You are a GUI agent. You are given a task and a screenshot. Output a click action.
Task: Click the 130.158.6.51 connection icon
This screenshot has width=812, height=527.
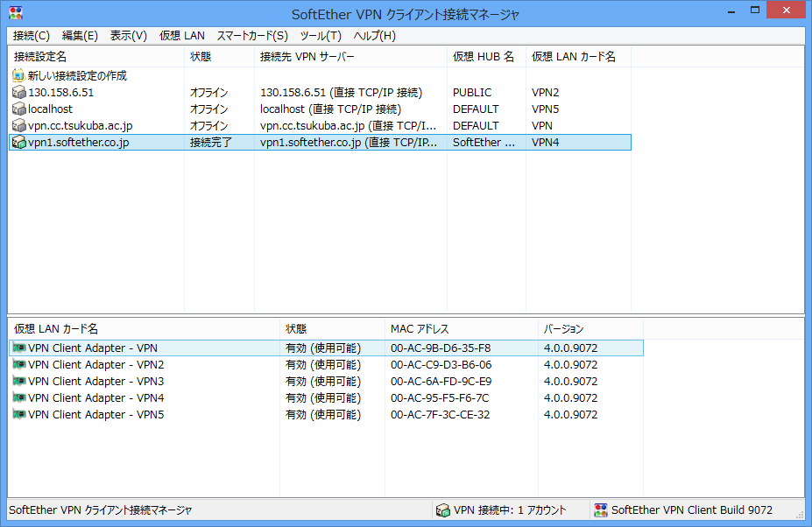point(18,92)
